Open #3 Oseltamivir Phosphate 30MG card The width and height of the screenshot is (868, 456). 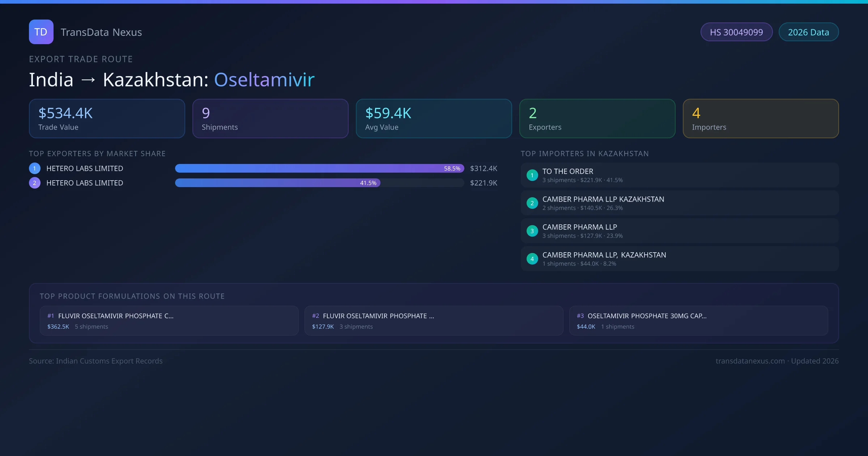(x=698, y=321)
